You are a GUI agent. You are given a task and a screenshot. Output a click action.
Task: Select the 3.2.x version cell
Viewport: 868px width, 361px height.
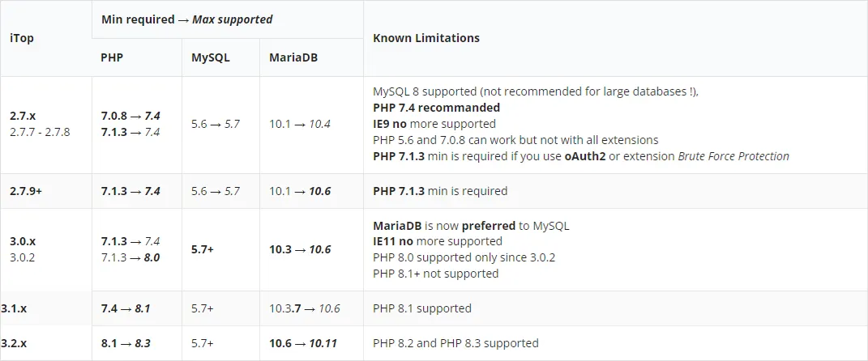click(14, 343)
